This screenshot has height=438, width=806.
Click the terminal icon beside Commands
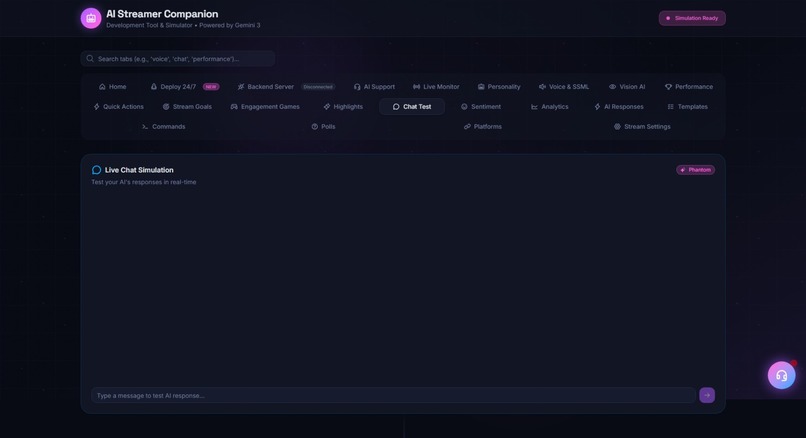(145, 126)
